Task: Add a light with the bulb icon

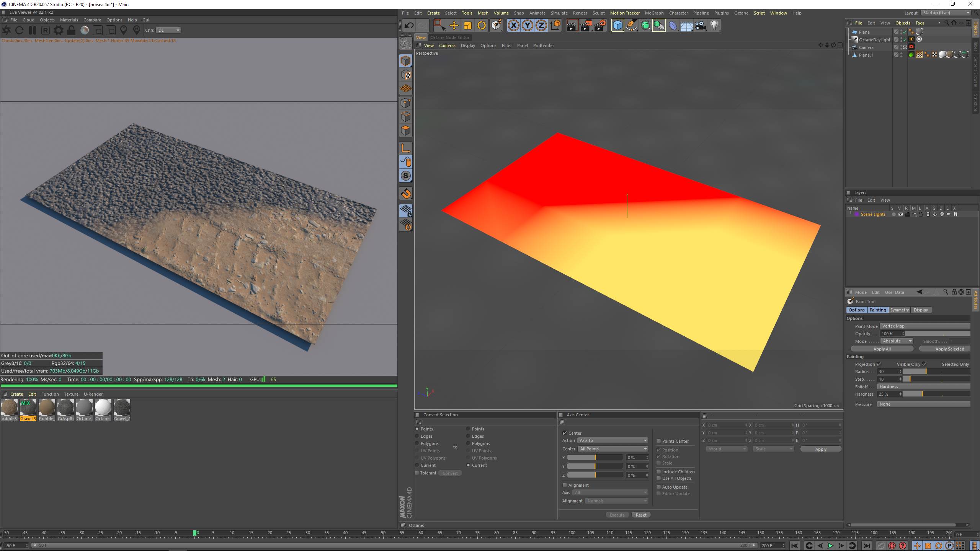Action: 714,26
